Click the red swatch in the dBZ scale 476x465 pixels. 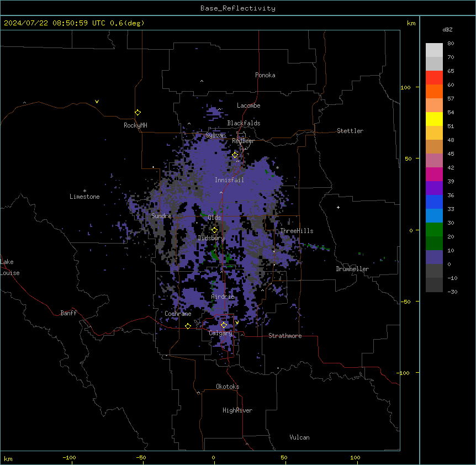pos(434,77)
